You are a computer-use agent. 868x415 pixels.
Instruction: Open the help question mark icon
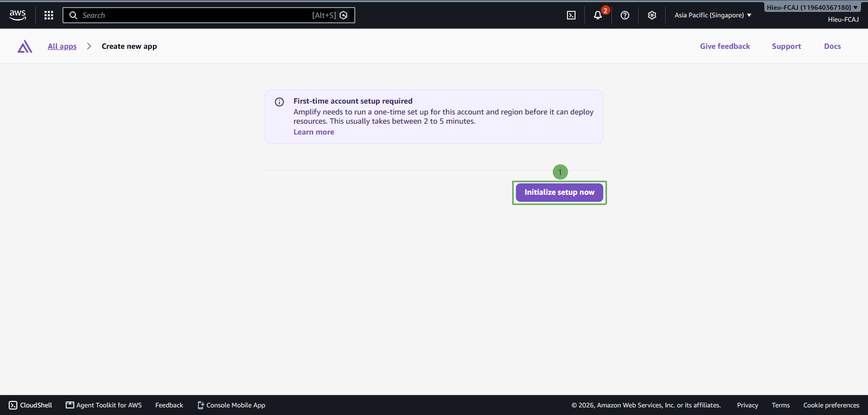[625, 15]
